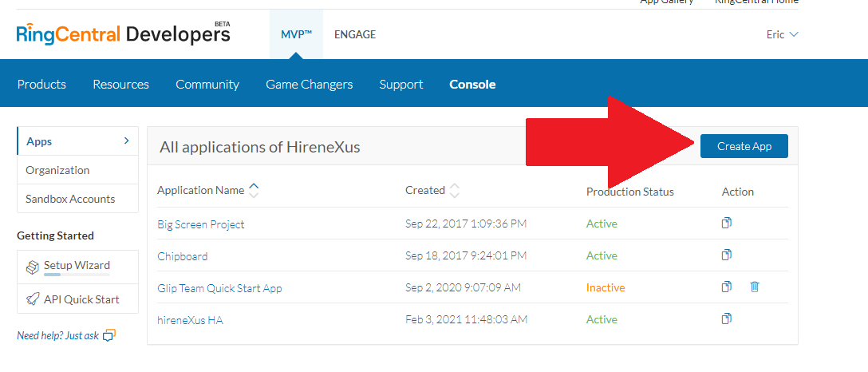Click the chat icon beside Need help

coord(109,335)
